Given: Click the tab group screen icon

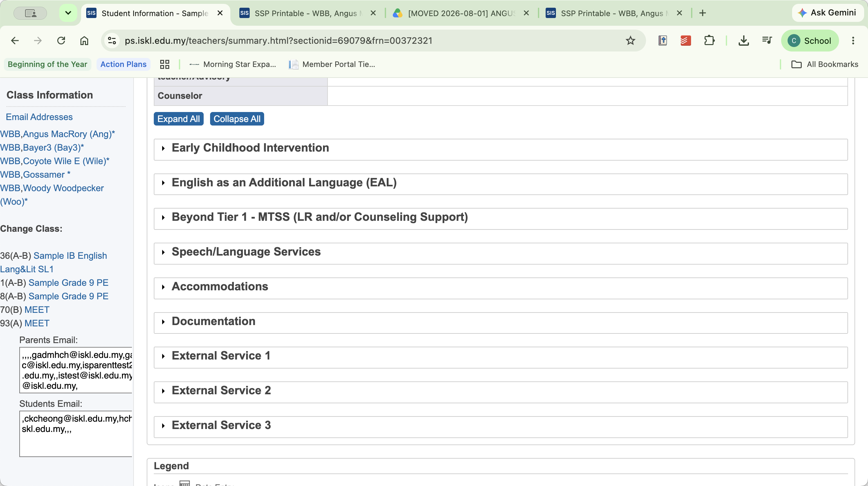Looking at the screenshot, I should (30, 13).
